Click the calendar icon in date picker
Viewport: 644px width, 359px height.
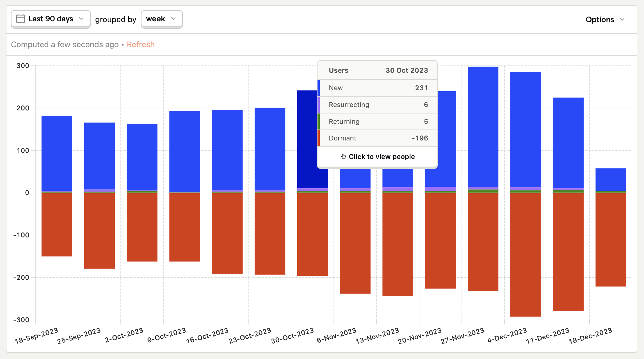(x=20, y=19)
